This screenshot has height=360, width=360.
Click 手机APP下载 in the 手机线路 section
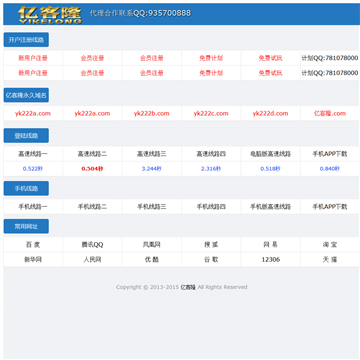click(330, 207)
